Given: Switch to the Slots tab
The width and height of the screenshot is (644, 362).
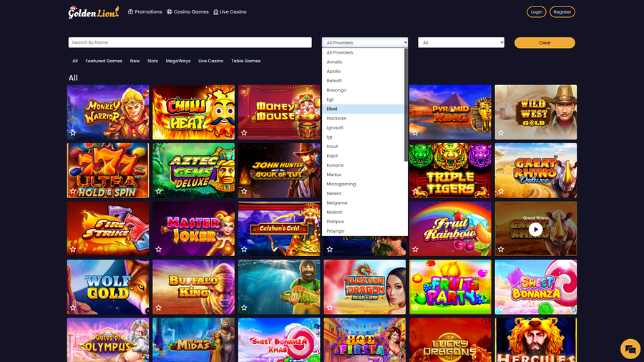Looking at the screenshot, I should [x=153, y=61].
